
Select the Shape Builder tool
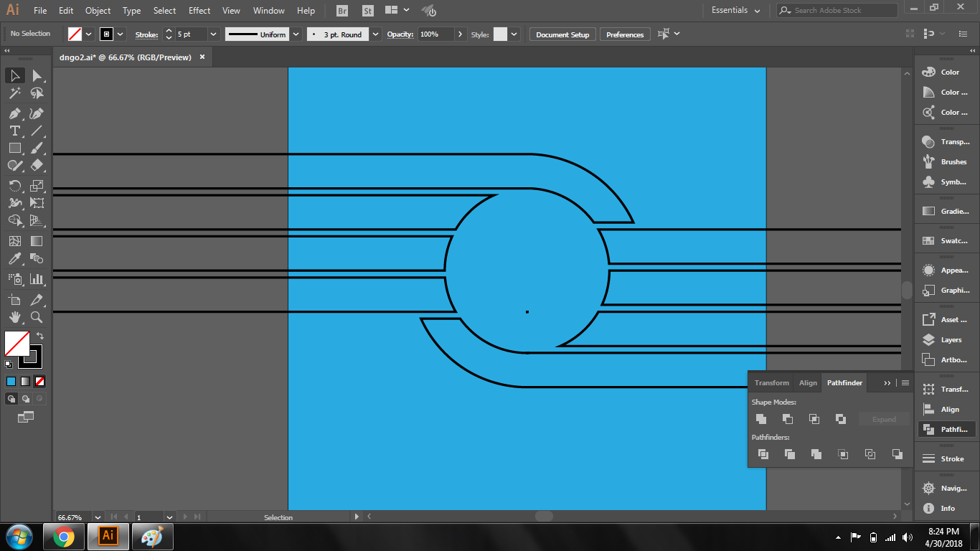pyautogui.click(x=14, y=220)
